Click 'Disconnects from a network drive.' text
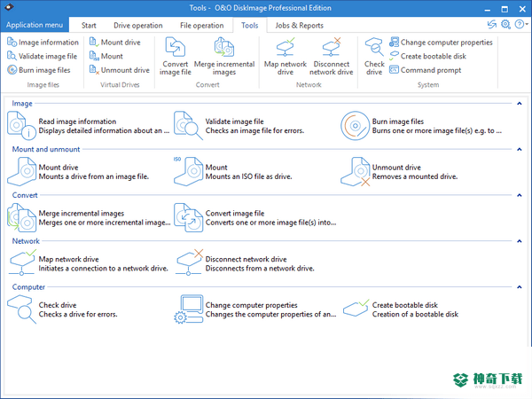The height and width of the screenshot is (399, 532). [260, 269]
